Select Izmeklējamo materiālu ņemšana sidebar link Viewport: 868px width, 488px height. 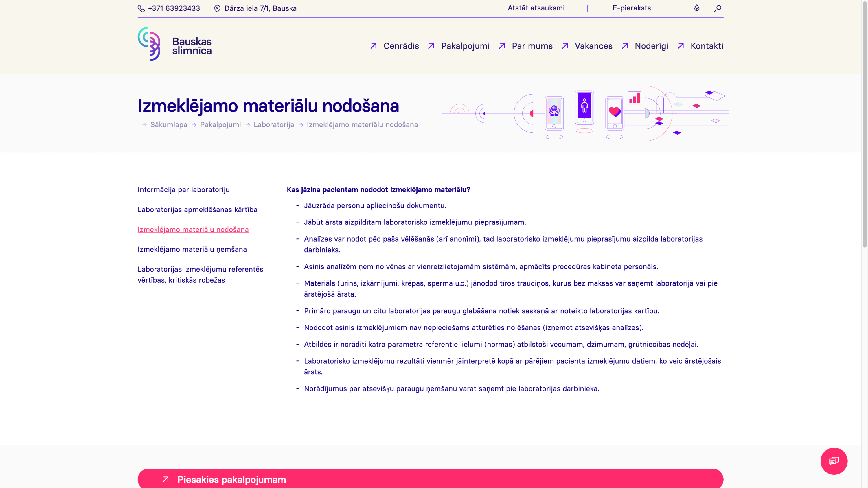[x=192, y=249]
